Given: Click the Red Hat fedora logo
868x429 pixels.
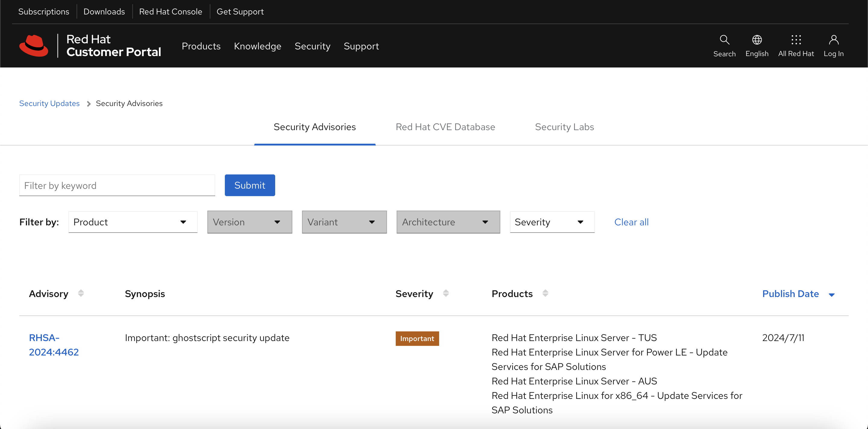Looking at the screenshot, I should [x=34, y=45].
